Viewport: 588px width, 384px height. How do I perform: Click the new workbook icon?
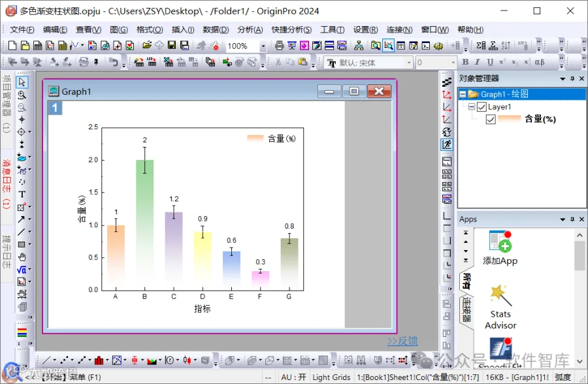[37, 46]
